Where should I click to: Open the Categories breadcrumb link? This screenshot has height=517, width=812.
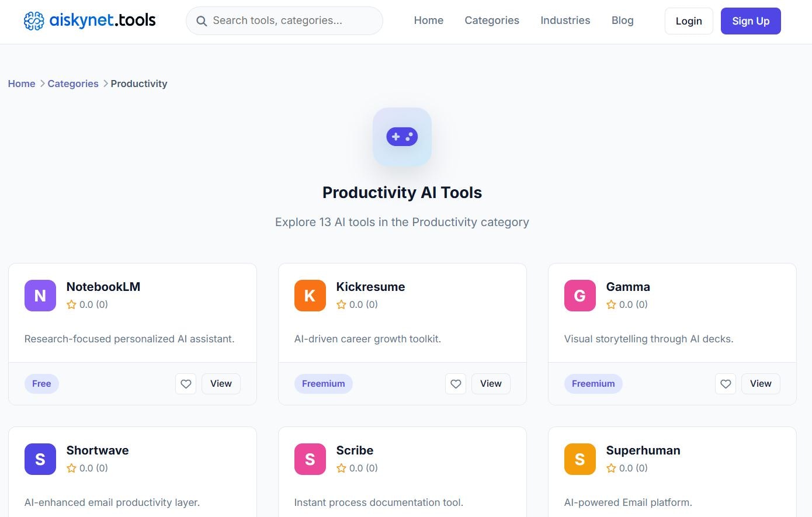72,84
